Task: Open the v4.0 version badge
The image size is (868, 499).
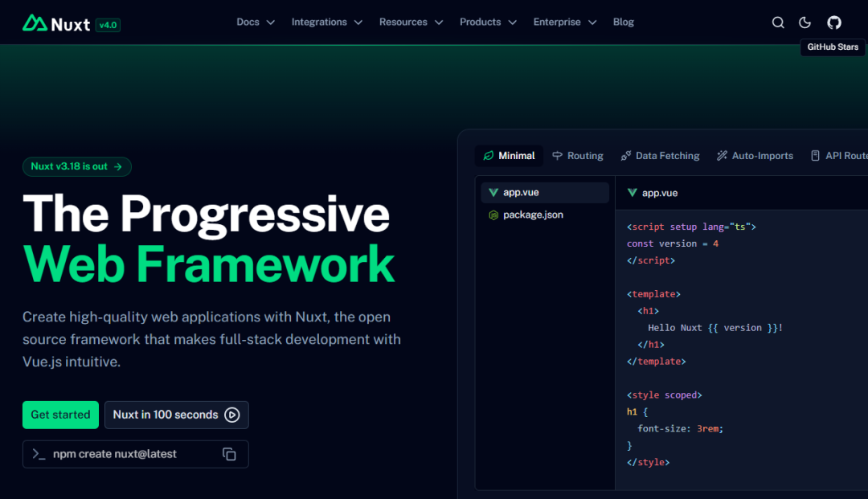Action: pyautogui.click(x=108, y=25)
